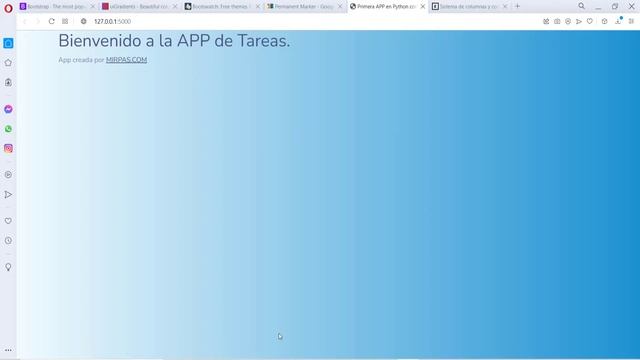This screenshot has width=640, height=360.
Task: Follow the MIRPAS.COM link
Action: 127,60
